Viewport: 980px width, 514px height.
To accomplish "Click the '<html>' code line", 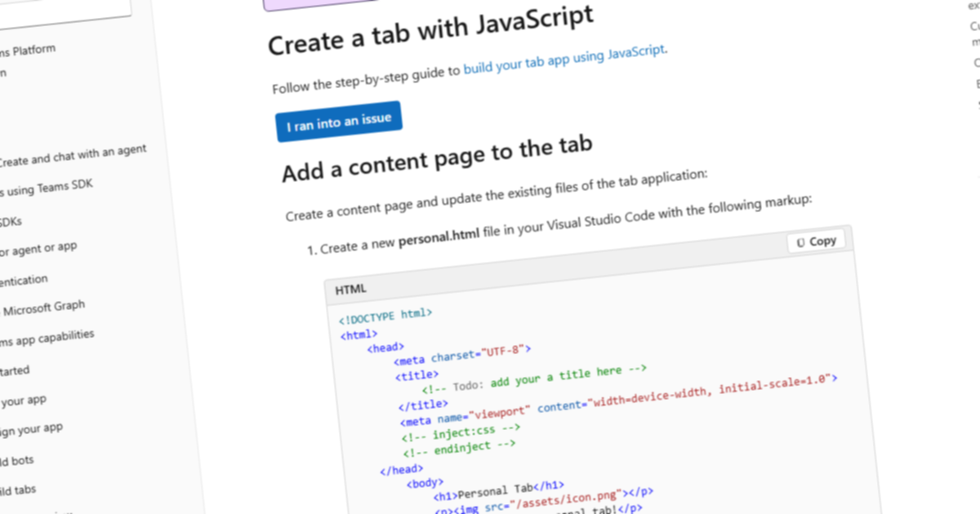I will (359, 334).
